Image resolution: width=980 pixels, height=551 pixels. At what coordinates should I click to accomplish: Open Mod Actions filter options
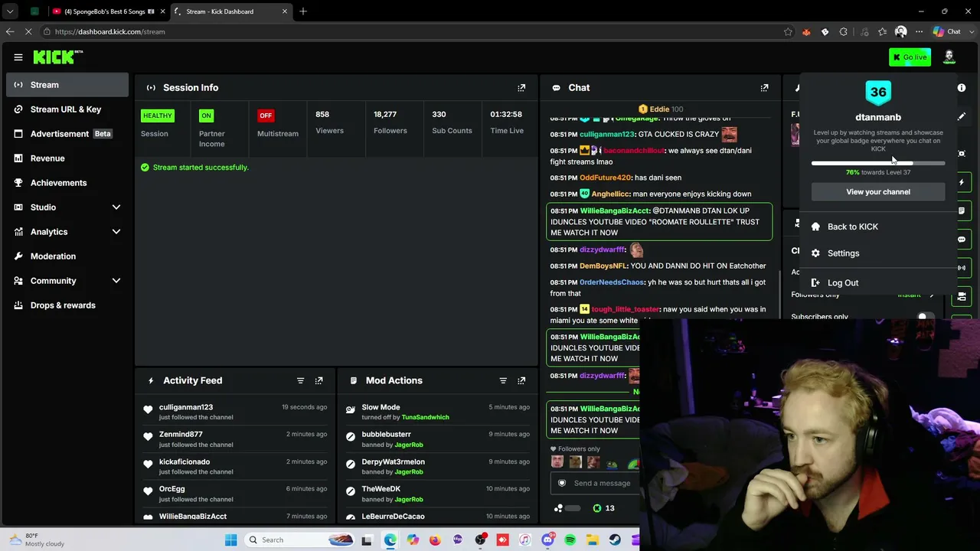coord(503,380)
